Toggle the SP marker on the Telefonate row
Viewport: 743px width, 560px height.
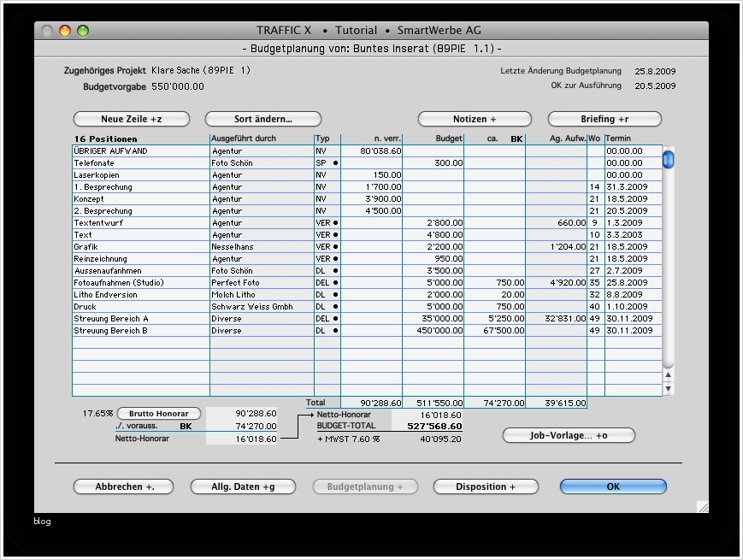pyautogui.click(x=335, y=162)
